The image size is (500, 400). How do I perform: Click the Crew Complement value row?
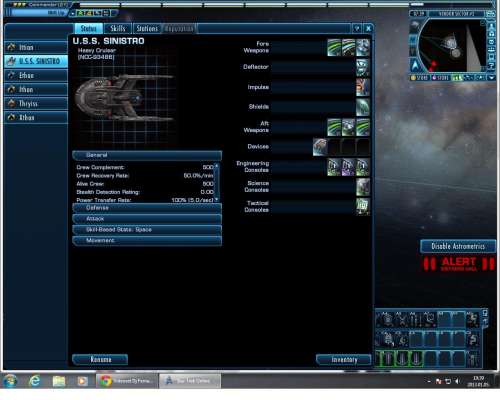(x=145, y=168)
